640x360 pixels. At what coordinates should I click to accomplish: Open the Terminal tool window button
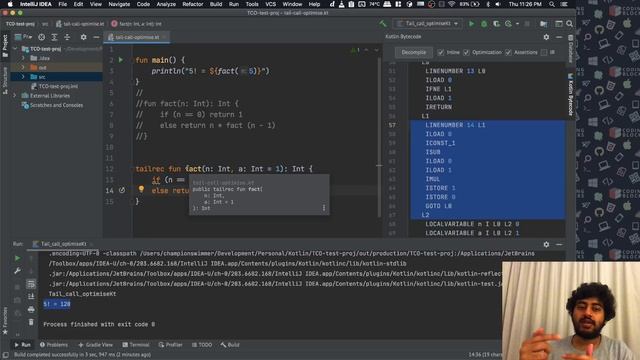coord(136,345)
